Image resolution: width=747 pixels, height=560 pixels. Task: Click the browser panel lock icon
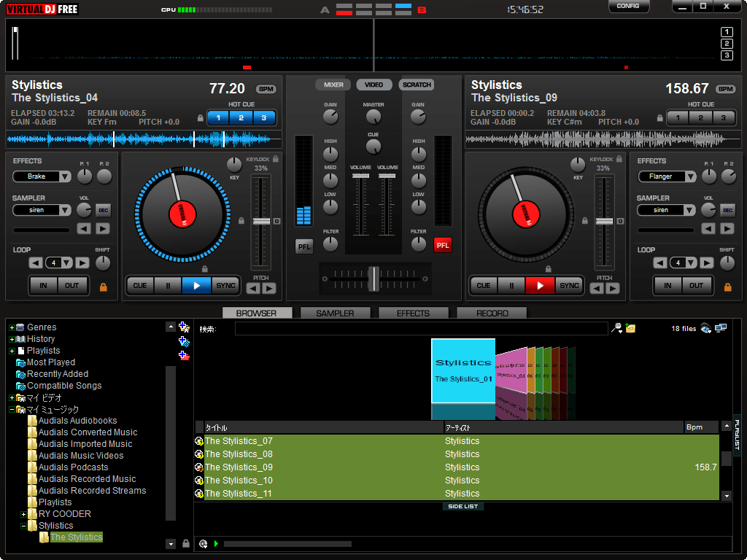point(186,543)
